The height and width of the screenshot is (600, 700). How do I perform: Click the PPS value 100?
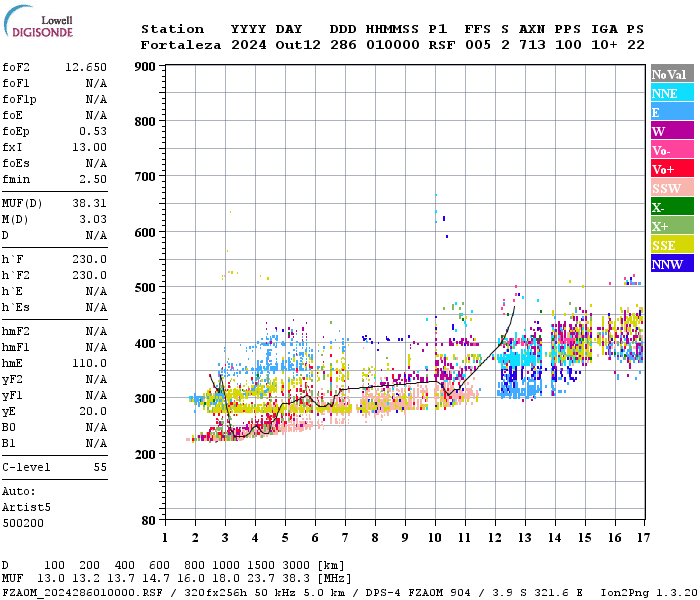coord(568,45)
